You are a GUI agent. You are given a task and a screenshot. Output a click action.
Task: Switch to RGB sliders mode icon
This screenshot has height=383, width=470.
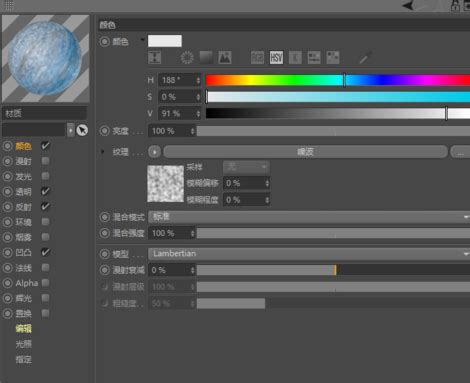tap(257, 58)
